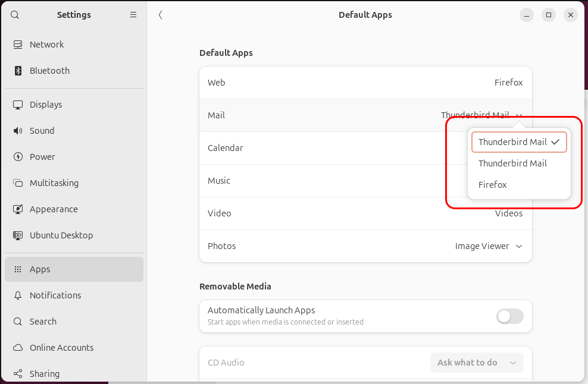Open the Appearance panel
The width and height of the screenshot is (588, 384).
tap(74, 209)
